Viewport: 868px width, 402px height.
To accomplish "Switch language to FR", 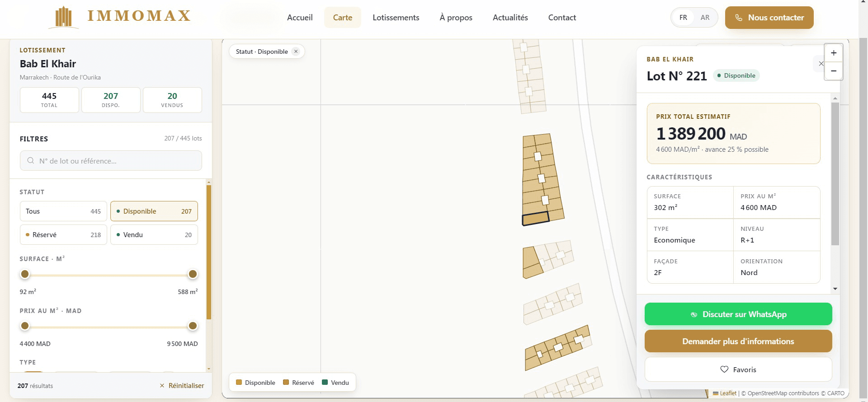I will coord(683,18).
